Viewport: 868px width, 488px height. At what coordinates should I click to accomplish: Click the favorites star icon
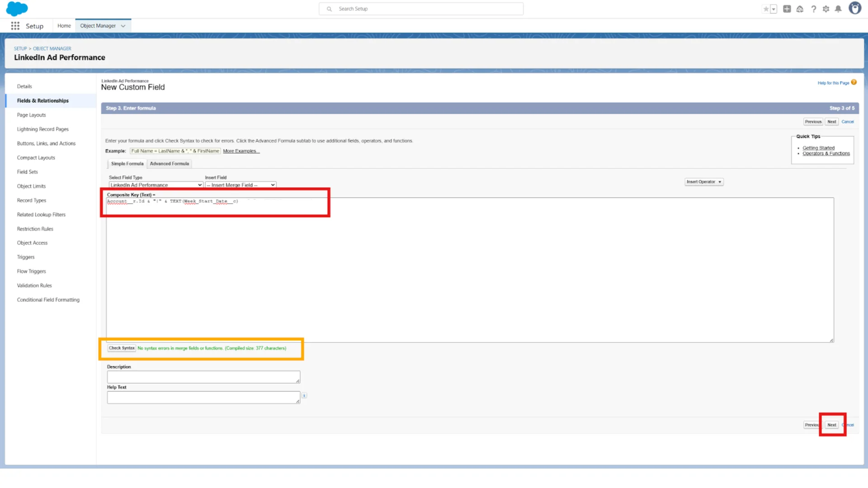click(x=766, y=9)
